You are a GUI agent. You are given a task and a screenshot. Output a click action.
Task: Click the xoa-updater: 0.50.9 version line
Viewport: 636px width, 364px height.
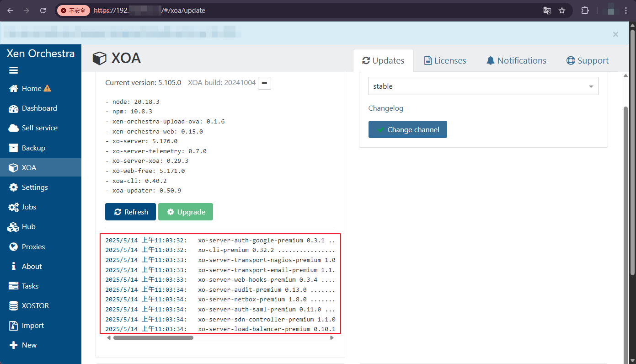pyautogui.click(x=143, y=191)
